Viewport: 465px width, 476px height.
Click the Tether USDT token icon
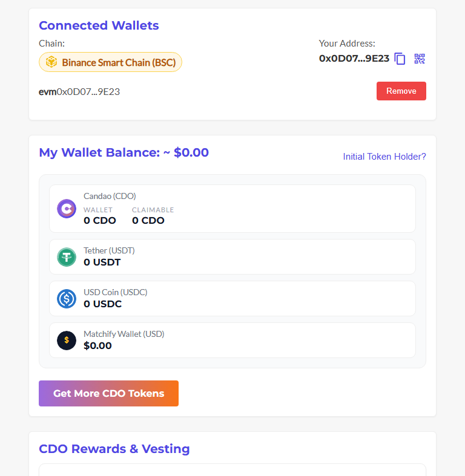67,257
